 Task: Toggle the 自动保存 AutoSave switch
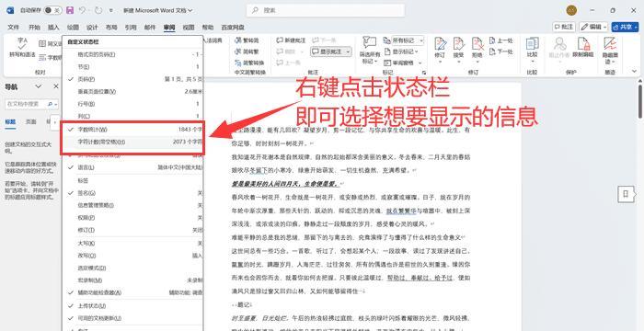click(x=52, y=10)
